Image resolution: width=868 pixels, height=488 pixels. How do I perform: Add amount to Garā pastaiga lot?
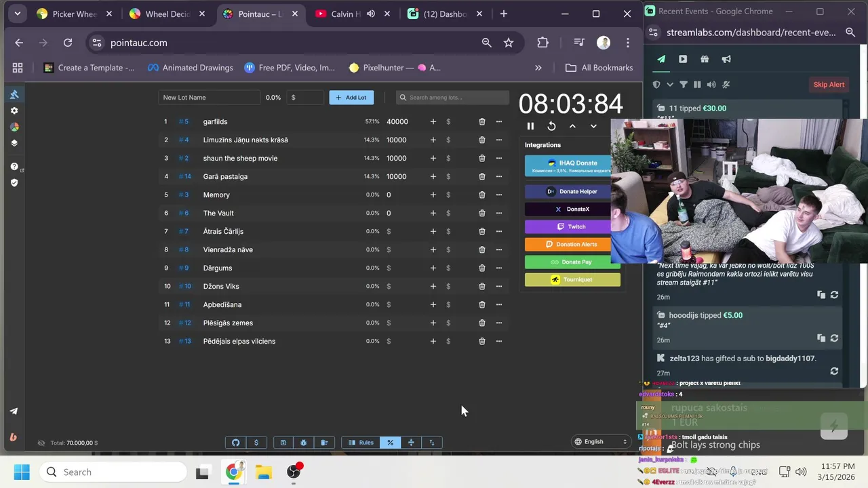(433, 176)
